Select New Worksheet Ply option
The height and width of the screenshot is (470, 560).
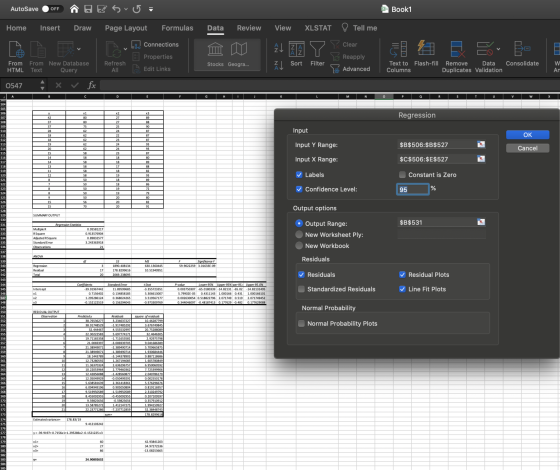pyautogui.click(x=299, y=235)
